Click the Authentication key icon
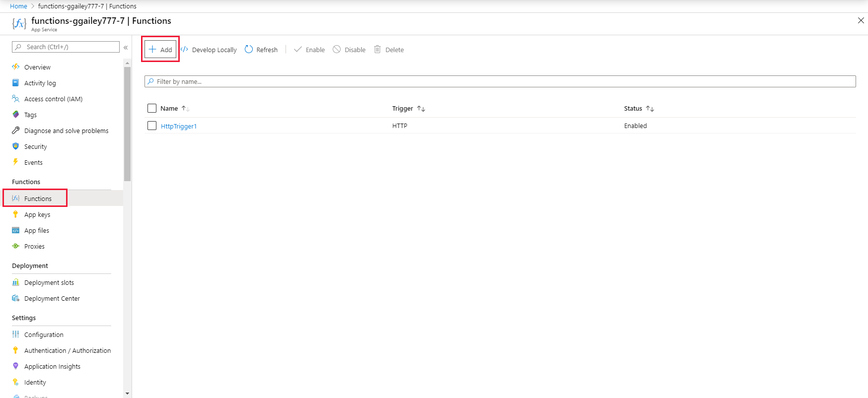The image size is (868, 398). pyautogui.click(x=16, y=350)
